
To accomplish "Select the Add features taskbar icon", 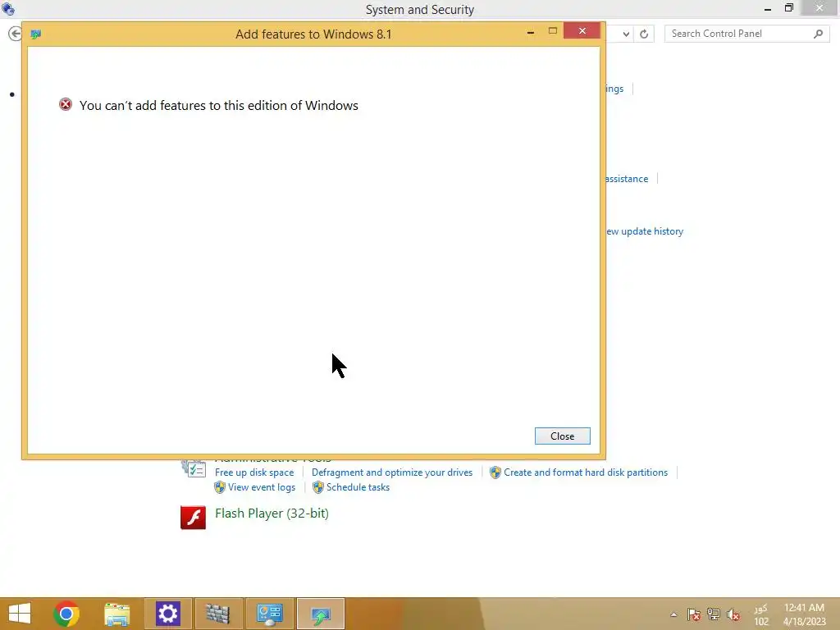I will tap(321, 614).
